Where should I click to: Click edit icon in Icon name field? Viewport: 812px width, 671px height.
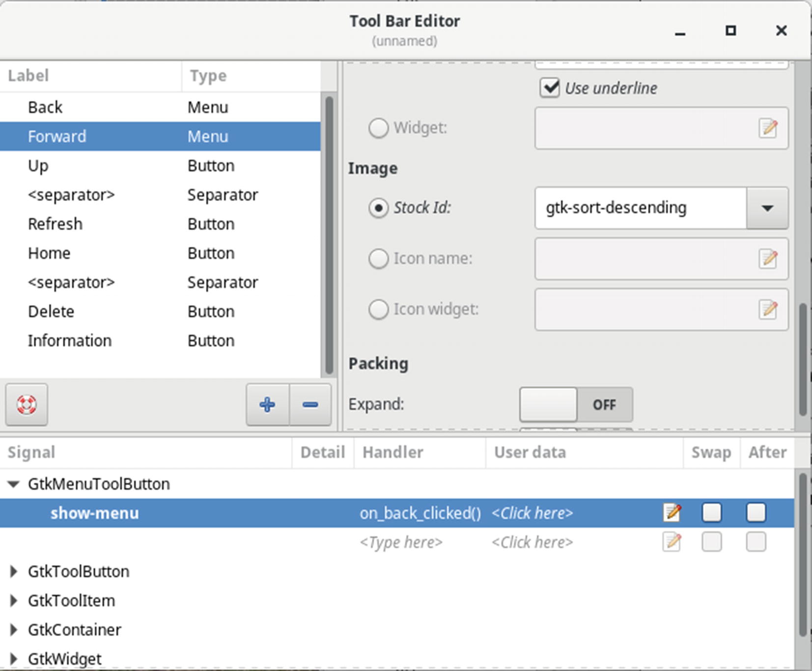768,259
